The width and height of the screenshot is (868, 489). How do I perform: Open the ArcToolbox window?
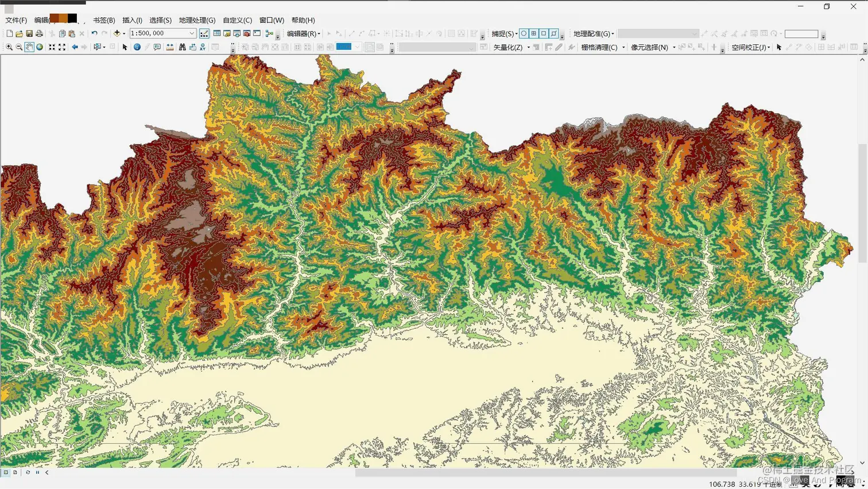[x=247, y=33]
